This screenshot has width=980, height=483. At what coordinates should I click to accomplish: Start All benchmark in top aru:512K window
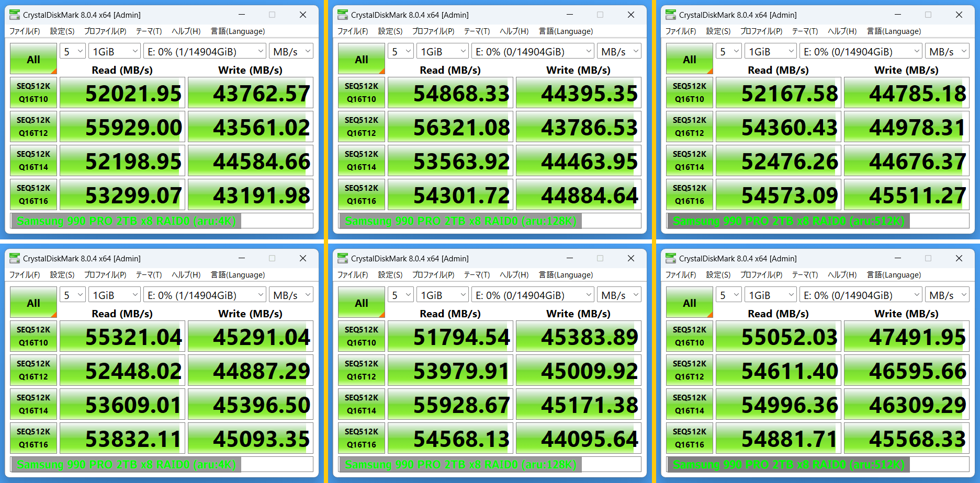(x=690, y=59)
